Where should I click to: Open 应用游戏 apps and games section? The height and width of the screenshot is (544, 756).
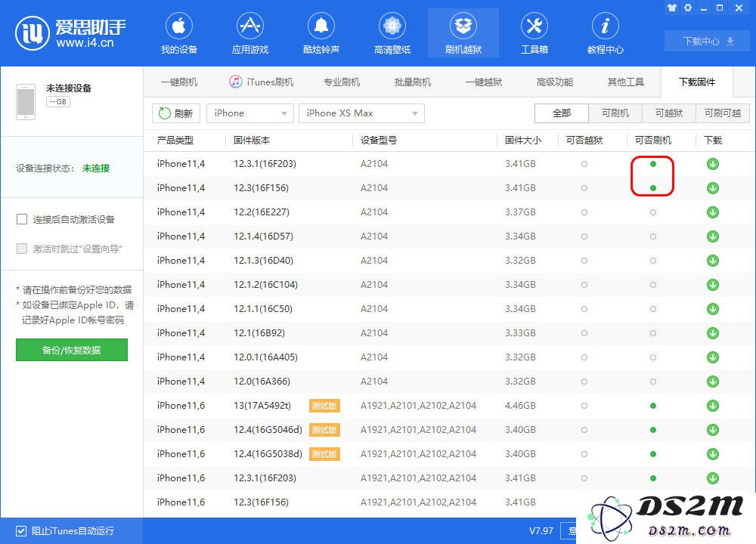click(x=249, y=34)
